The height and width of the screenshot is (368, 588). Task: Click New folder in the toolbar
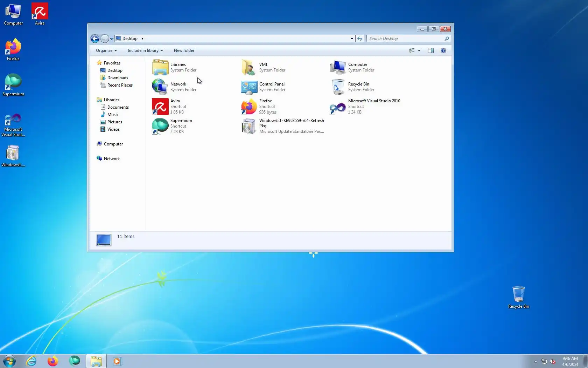click(x=184, y=50)
